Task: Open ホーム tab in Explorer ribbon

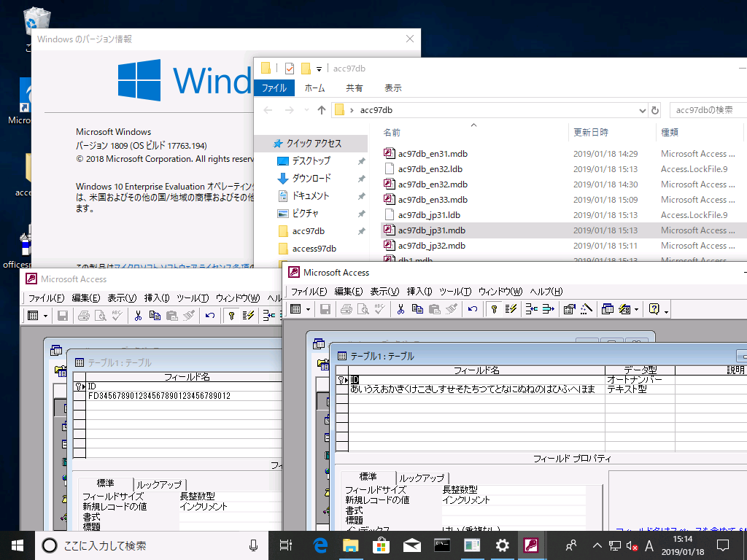Action: 314,88
